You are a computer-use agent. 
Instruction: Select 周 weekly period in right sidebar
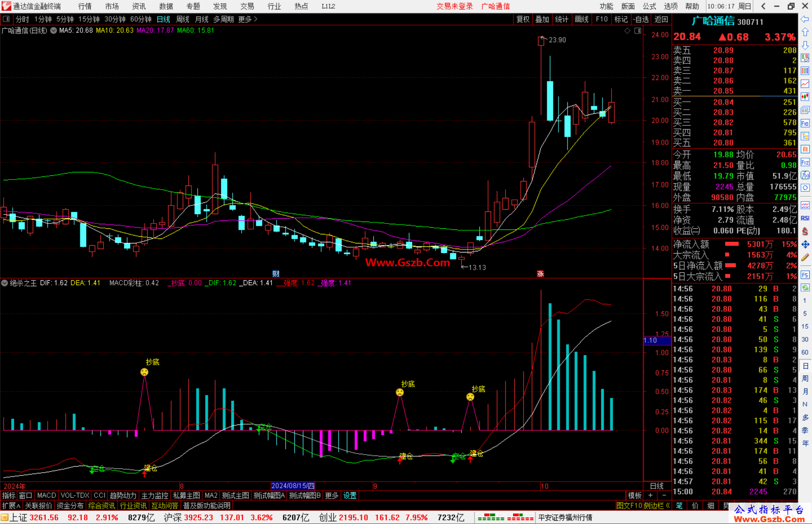coord(805,378)
